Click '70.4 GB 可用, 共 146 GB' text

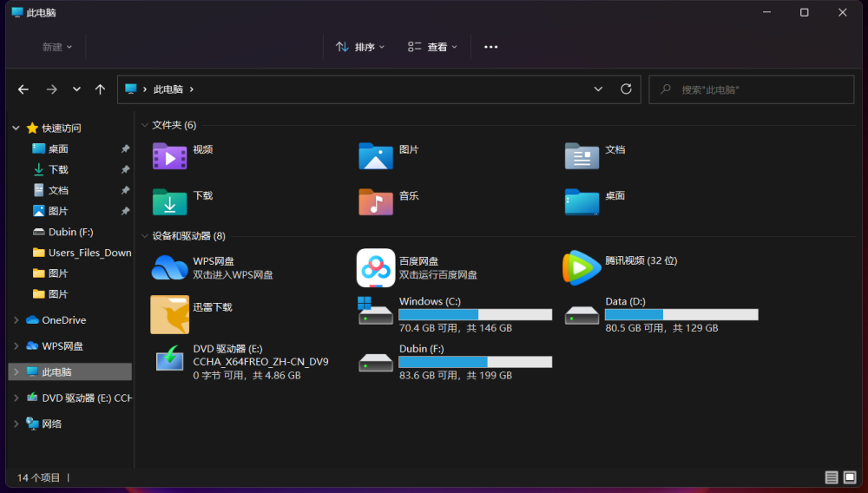456,328
